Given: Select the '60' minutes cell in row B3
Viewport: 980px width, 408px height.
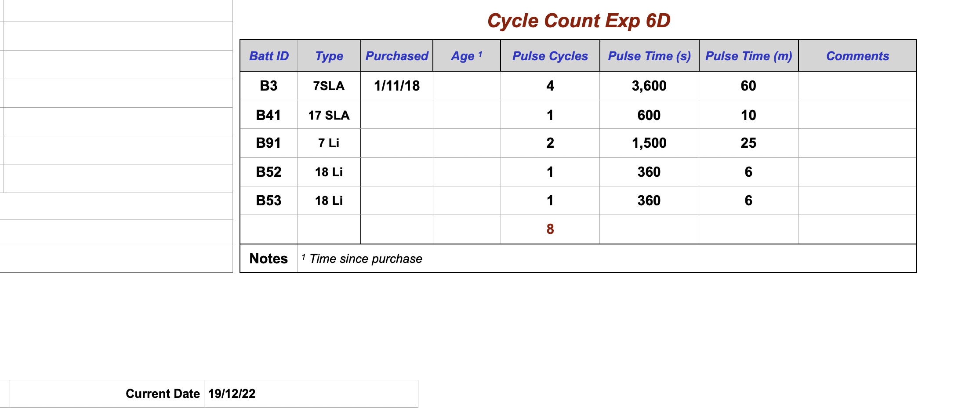Looking at the screenshot, I should [749, 86].
